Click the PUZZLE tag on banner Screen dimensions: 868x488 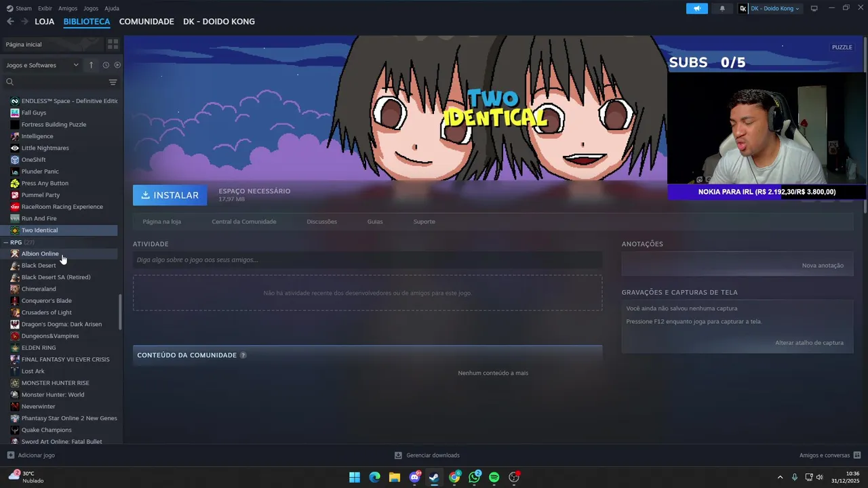click(842, 47)
